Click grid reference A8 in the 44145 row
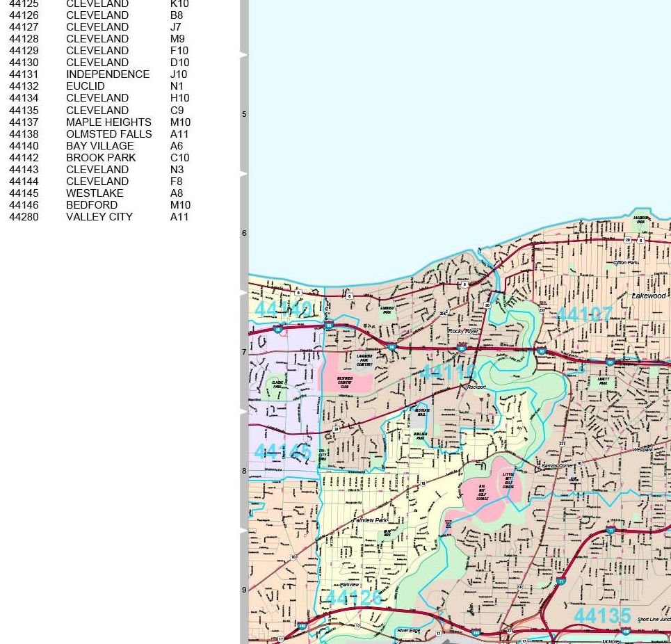671x644 pixels. pos(177,193)
